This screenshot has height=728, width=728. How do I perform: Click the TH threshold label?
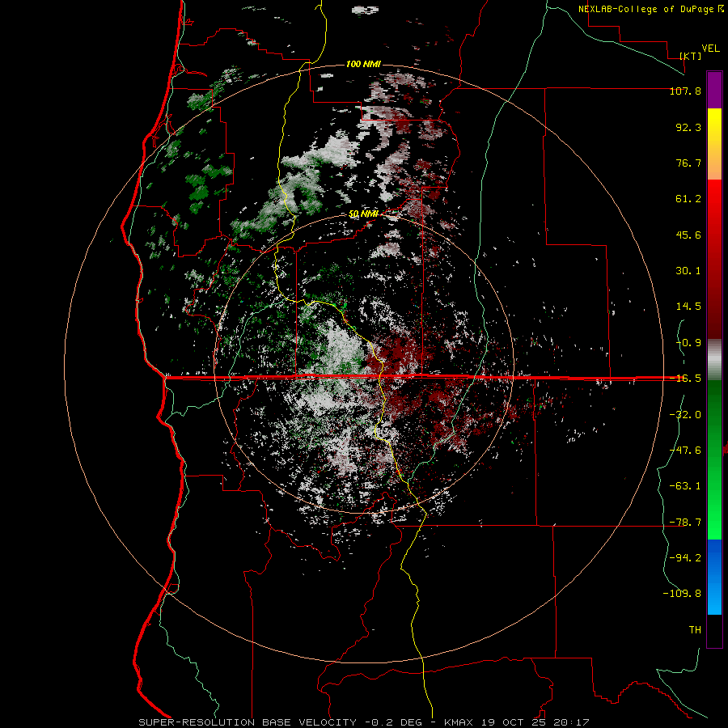[x=695, y=629]
